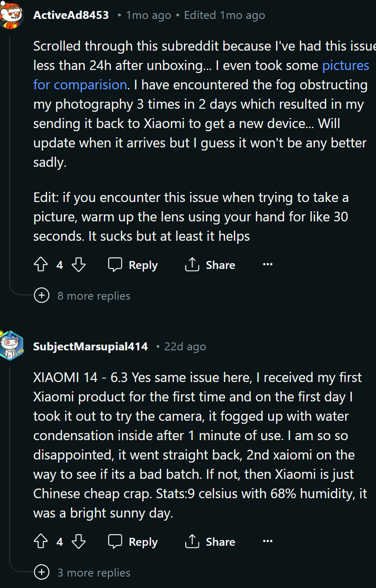The width and height of the screenshot is (376, 588).
Task: Open more options on SubjectMarsupial414's comment
Action: pos(268,541)
